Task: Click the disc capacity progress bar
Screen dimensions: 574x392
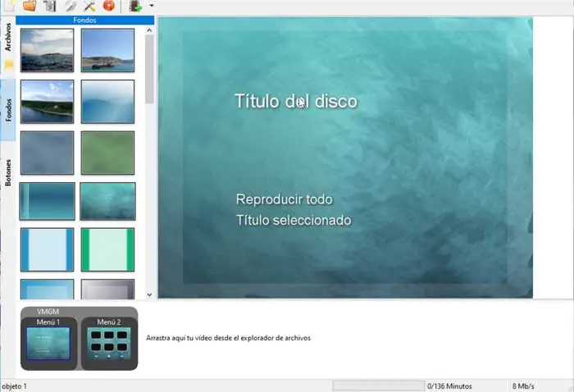Action: click(378, 385)
